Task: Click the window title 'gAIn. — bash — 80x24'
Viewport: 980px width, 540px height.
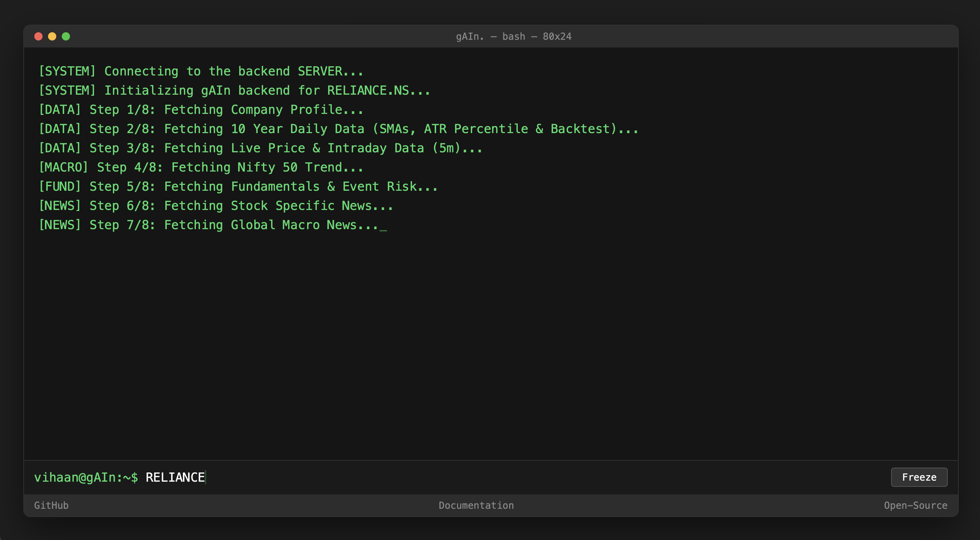Action: (x=514, y=36)
